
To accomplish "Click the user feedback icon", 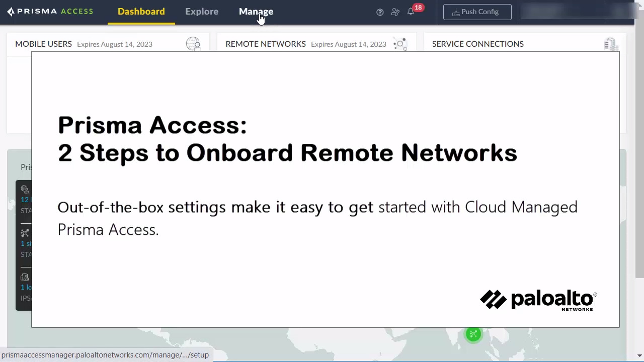I will click(x=395, y=12).
